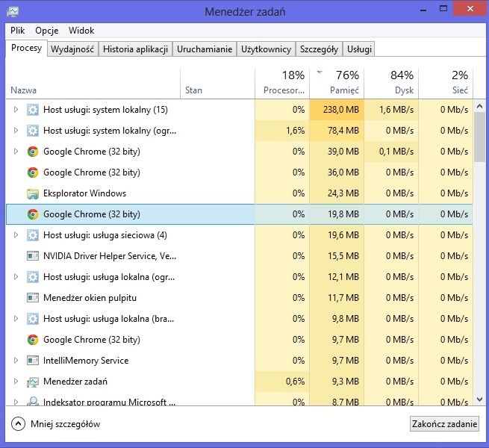Switch to the Użytkownicy tab
The width and height of the screenshot is (489, 448).
tap(266, 49)
